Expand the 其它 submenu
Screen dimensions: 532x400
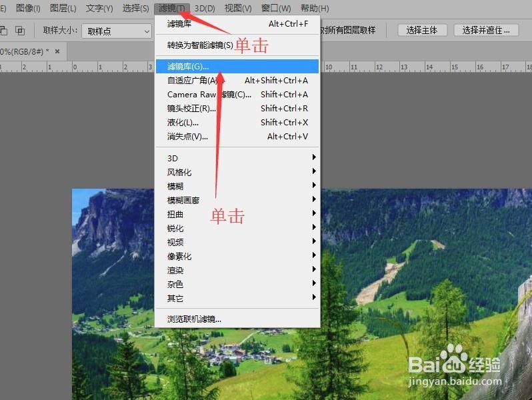coord(237,299)
